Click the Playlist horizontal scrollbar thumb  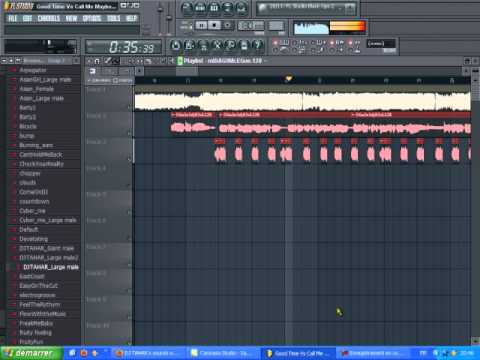187,71
